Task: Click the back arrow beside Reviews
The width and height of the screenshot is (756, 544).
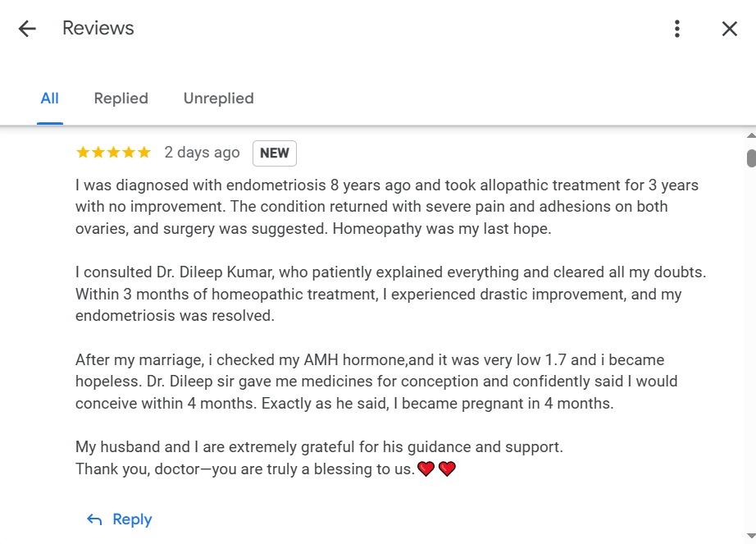Action: [x=27, y=29]
